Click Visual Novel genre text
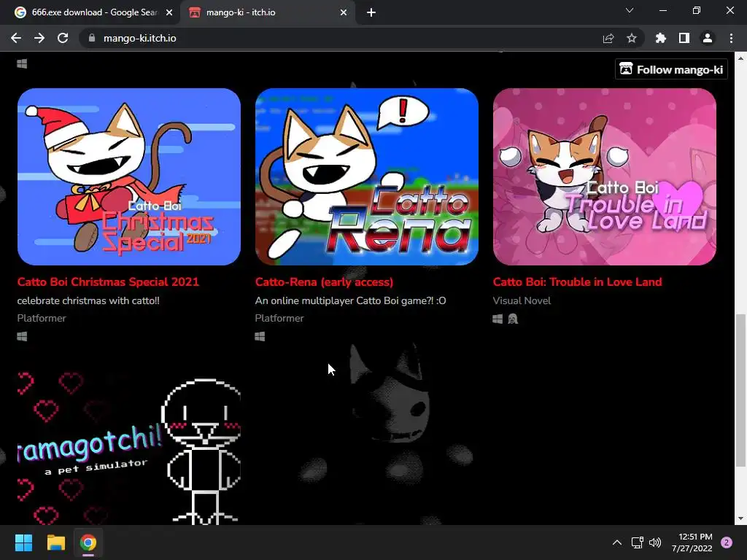Image resolution: width=747 pixels, height=560 pixels. (x=522, y=300)
